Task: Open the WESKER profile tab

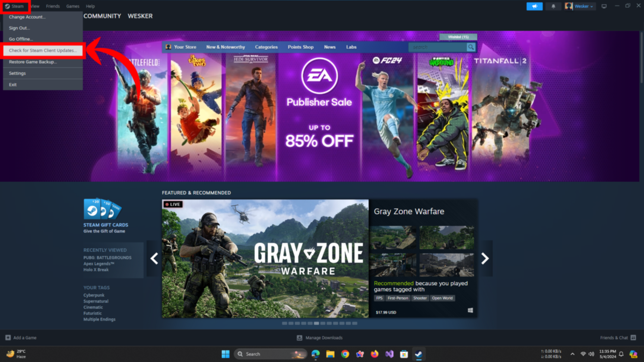Action: [x=140, y=16]
